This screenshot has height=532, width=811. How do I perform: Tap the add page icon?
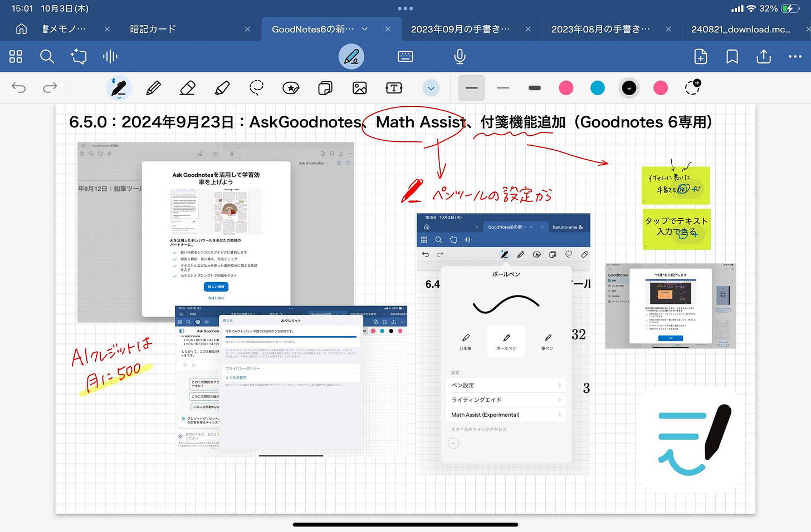701,56
